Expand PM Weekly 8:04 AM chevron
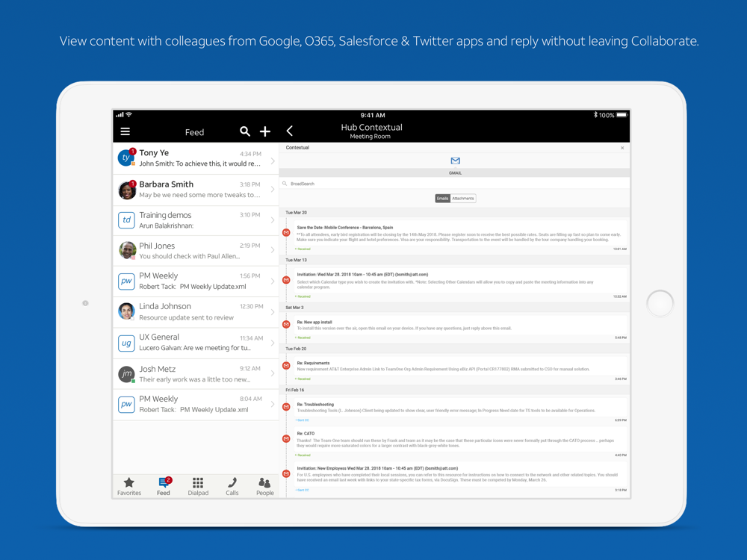 (273, 404)
